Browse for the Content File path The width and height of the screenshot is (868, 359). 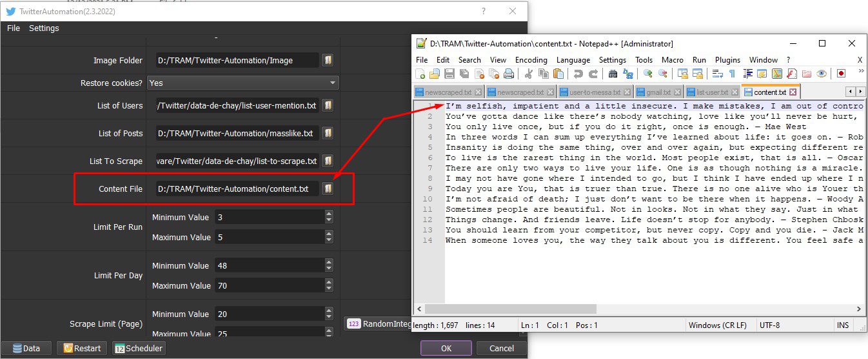click(x=328, y=189)
